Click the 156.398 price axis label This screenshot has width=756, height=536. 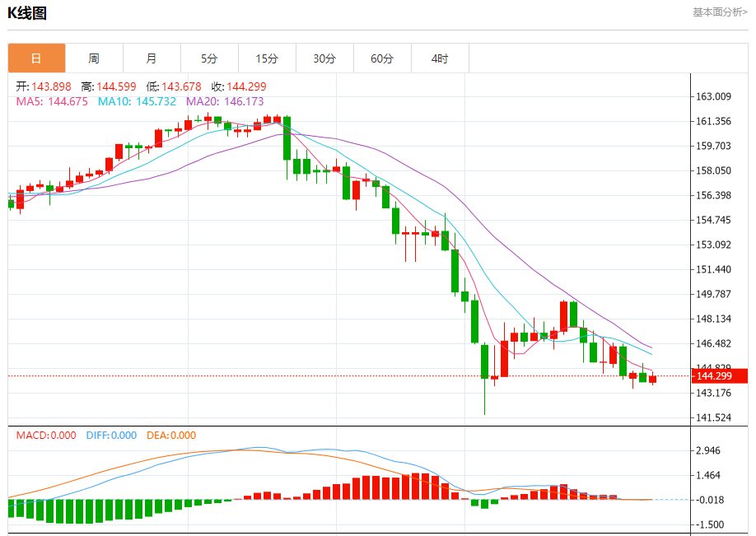click(x=713, y=195)
